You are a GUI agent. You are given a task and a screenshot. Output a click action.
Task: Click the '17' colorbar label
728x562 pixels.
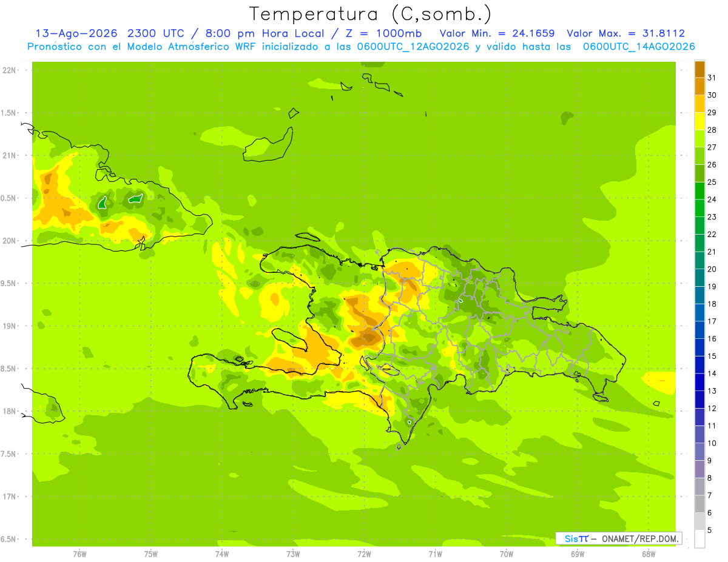(x=712, y=321)
